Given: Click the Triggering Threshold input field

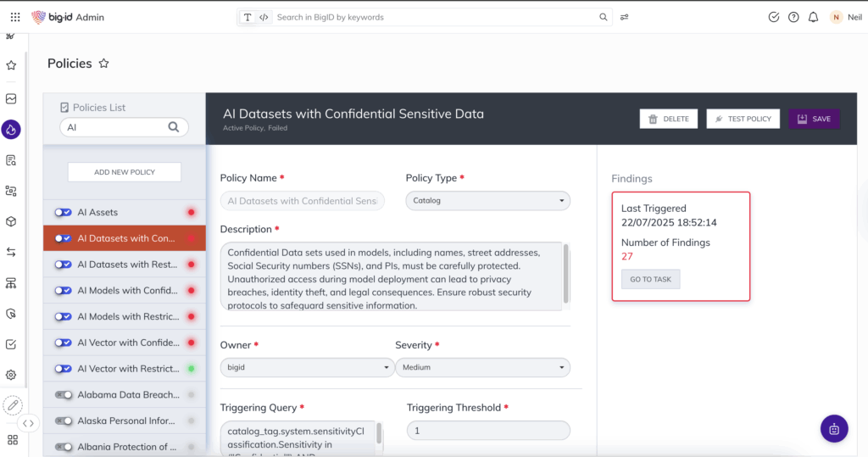Looking at the screenshot, I should 488,431.
